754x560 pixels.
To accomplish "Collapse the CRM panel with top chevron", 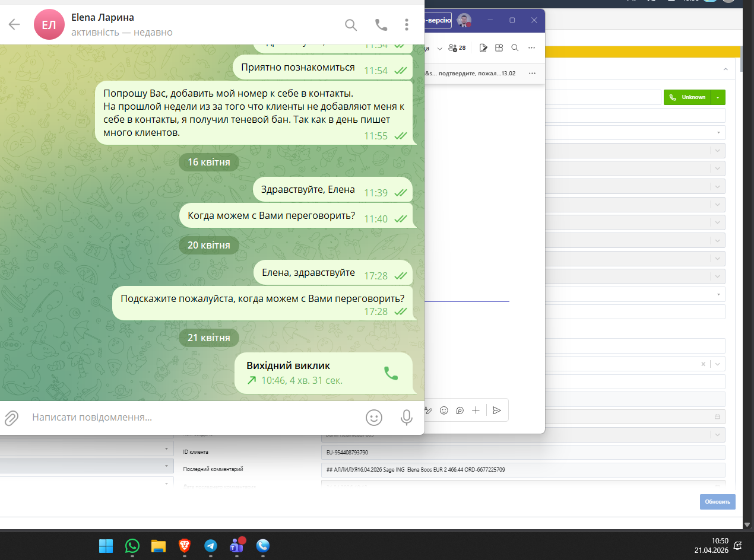I will tap(726, 69).
